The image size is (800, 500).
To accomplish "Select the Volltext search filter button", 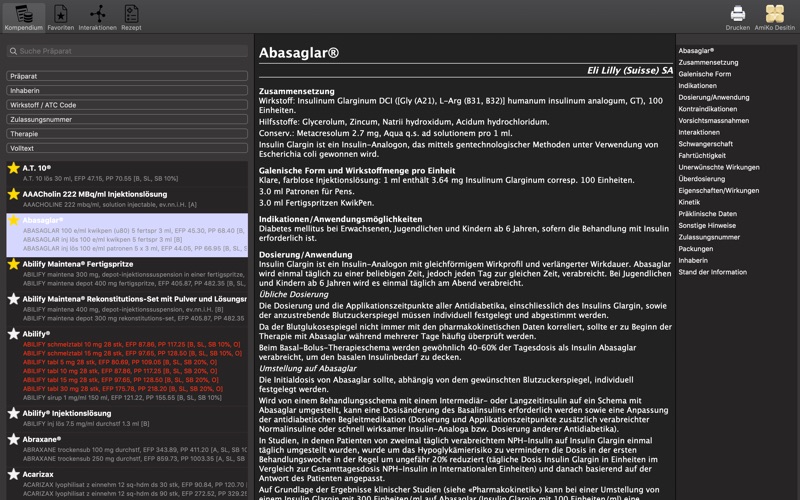I will point(127,148).
